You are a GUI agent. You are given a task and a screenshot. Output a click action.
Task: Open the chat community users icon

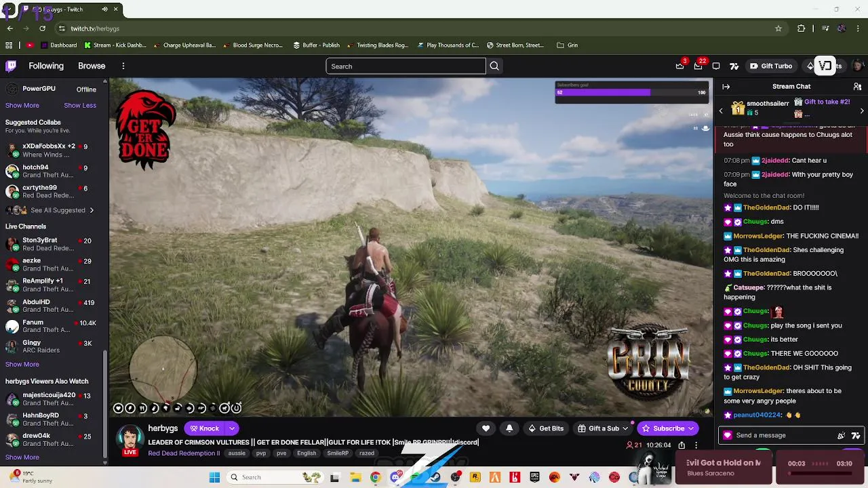(x=857, y=87)
